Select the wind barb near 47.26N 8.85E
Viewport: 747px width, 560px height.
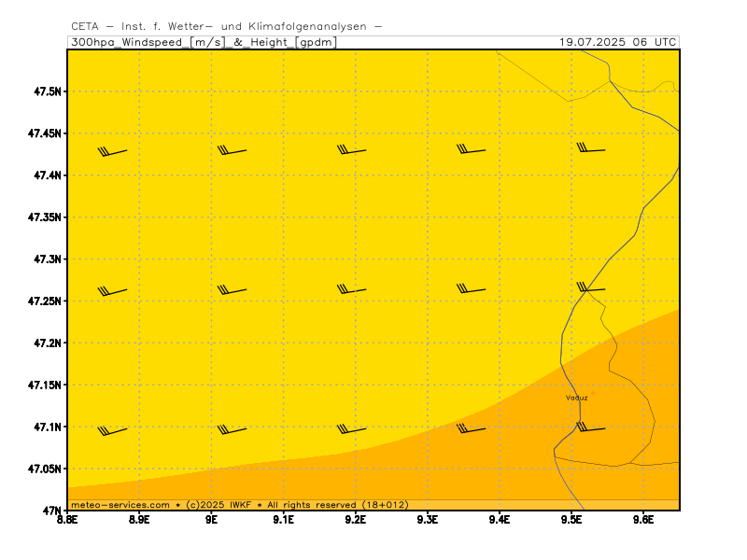[112, 291]
